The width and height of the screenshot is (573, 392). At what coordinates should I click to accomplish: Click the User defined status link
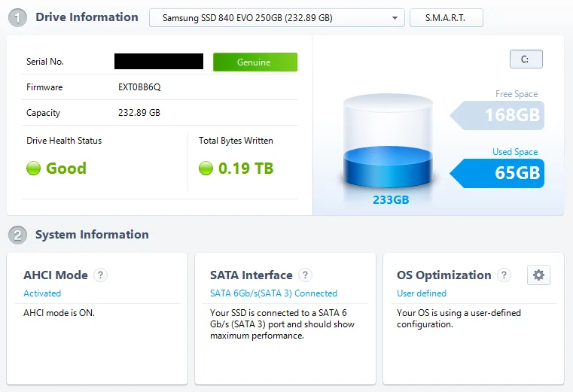pos(422,293)
